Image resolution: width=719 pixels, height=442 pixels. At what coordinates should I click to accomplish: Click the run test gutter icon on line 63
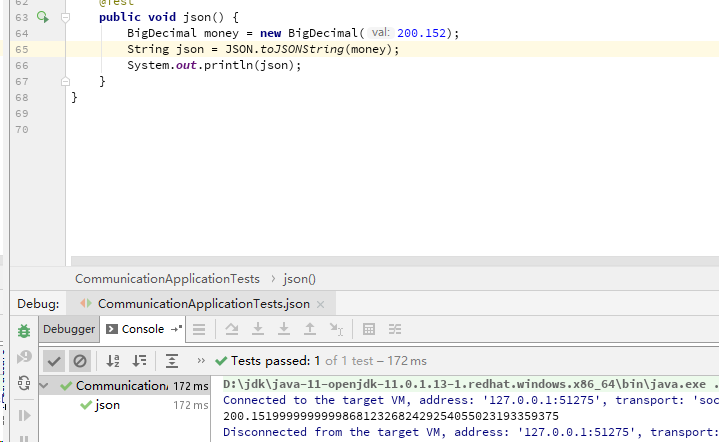(x=43, y=17)
